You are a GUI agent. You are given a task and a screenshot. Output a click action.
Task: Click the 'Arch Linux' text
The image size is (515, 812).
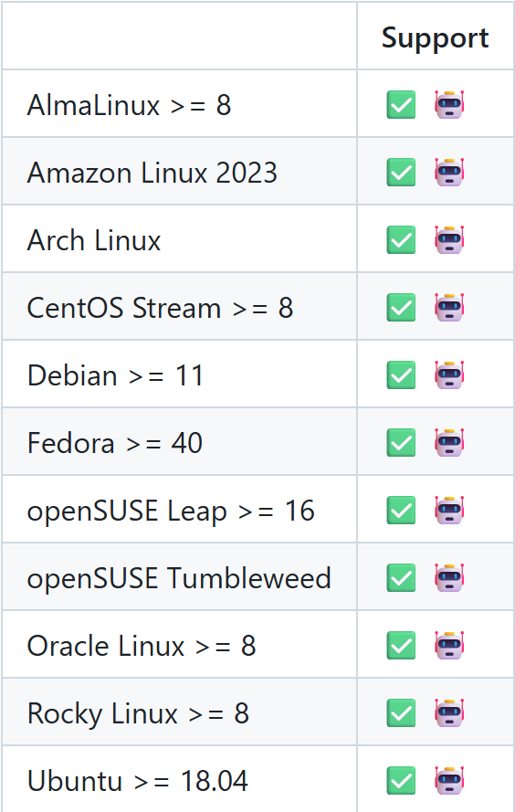(94, 240)
